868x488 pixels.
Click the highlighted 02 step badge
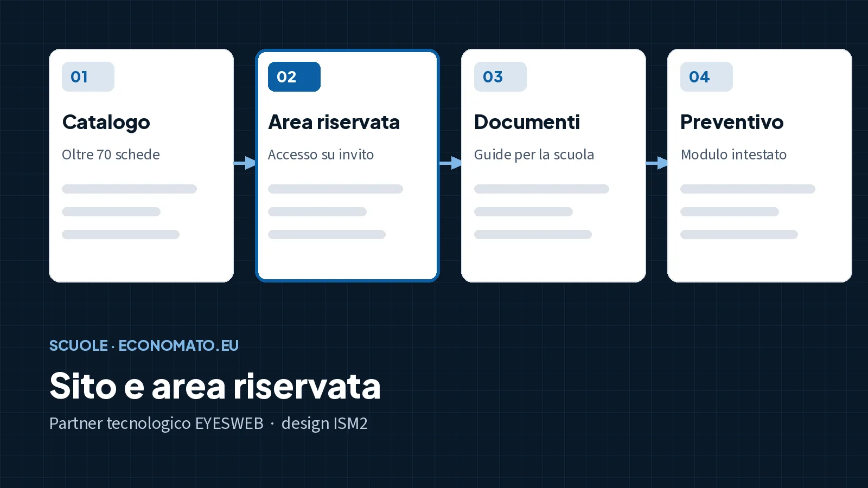pos(294,76)
